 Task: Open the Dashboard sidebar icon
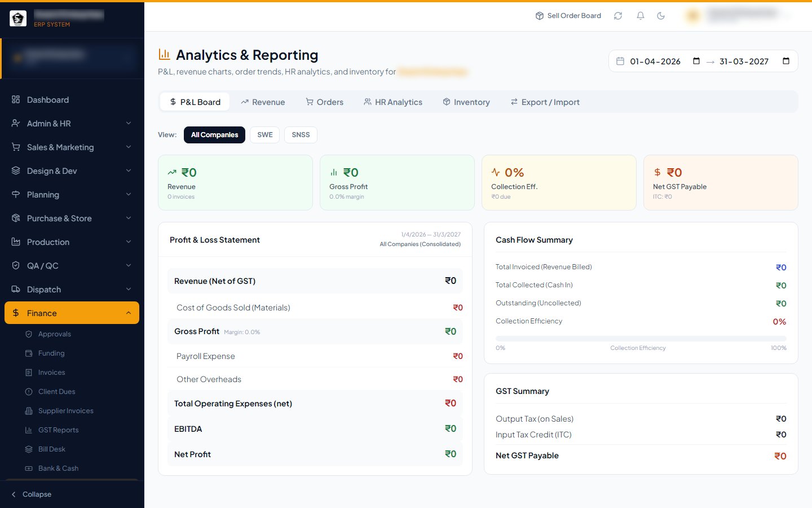16,99
